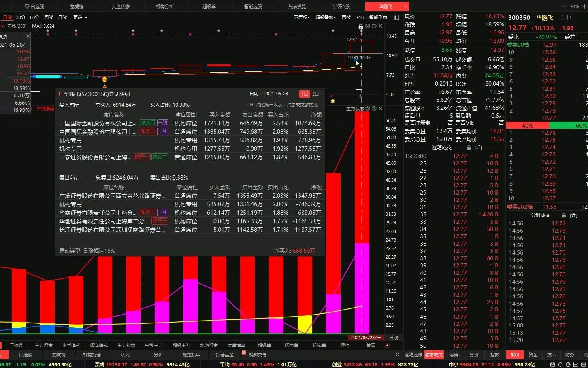Switch to 逐笔还原 tab
The height and width of the screenshot is (368, 588).
pos(413,355)
